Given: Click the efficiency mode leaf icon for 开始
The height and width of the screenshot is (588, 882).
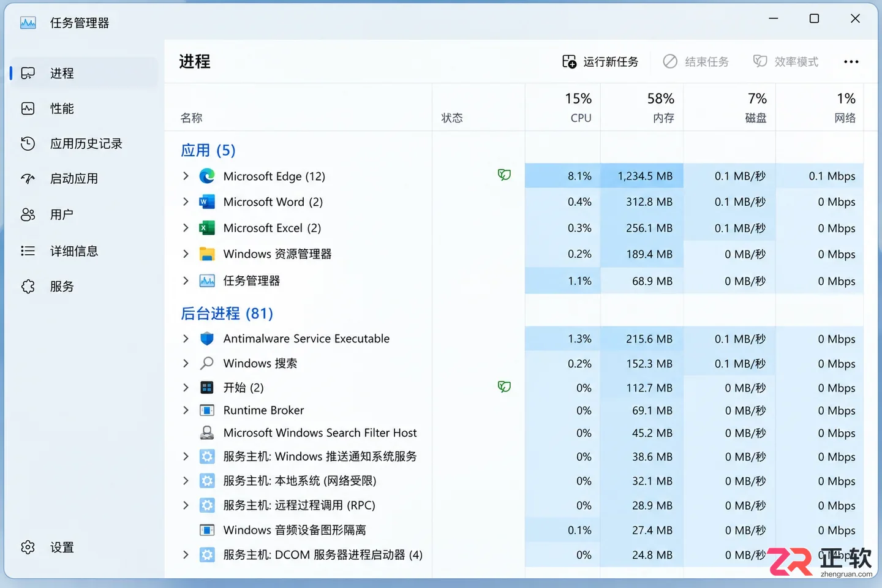Looking at the screenshot, I should tap(504, 387).
